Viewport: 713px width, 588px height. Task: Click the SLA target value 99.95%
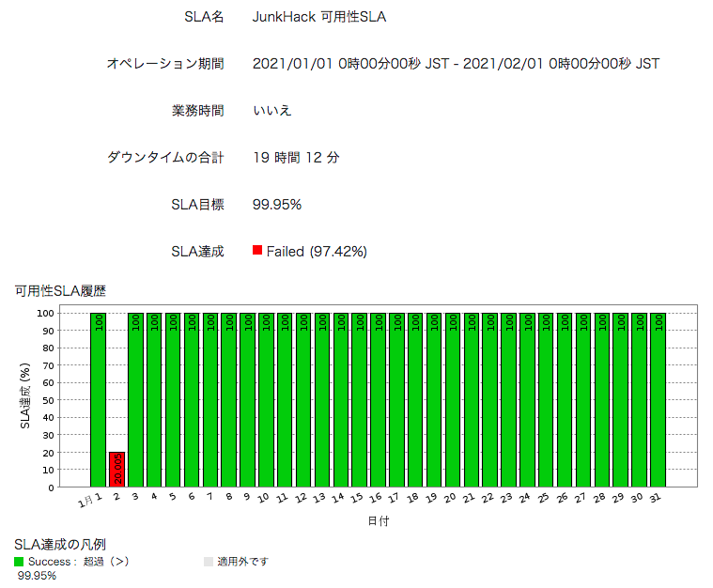(x=277, y=205)
